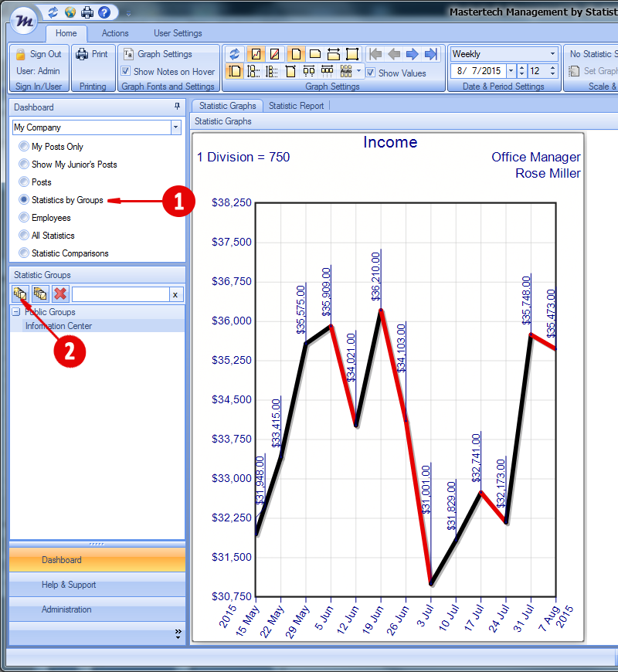Open the Help & Support pane button
Viewport: 618px width, 672px height.
point(97,585)
